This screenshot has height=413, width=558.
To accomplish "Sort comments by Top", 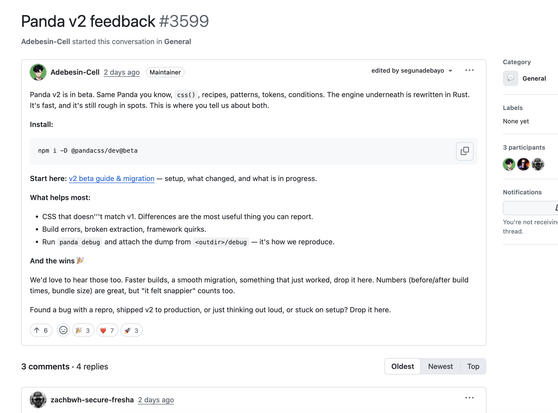I will point(473,366).
